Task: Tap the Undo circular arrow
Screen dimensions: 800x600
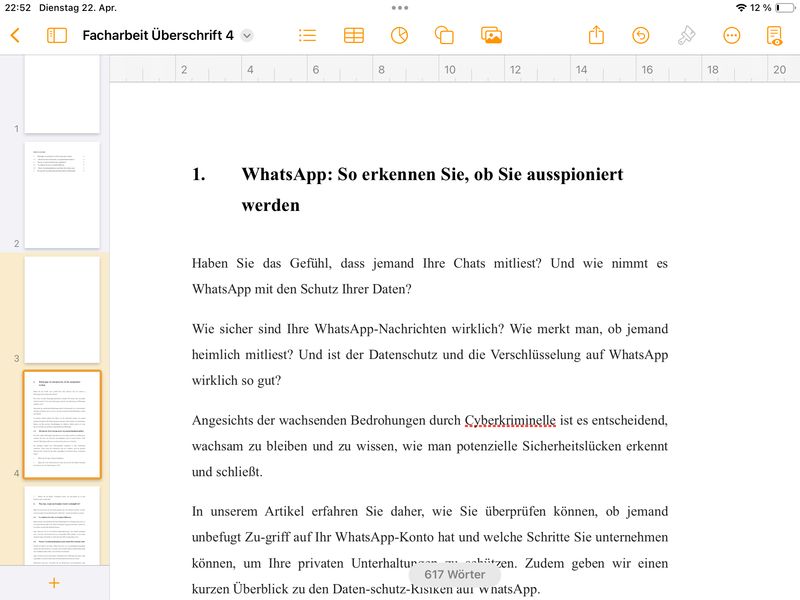Action: click(640, 35)
